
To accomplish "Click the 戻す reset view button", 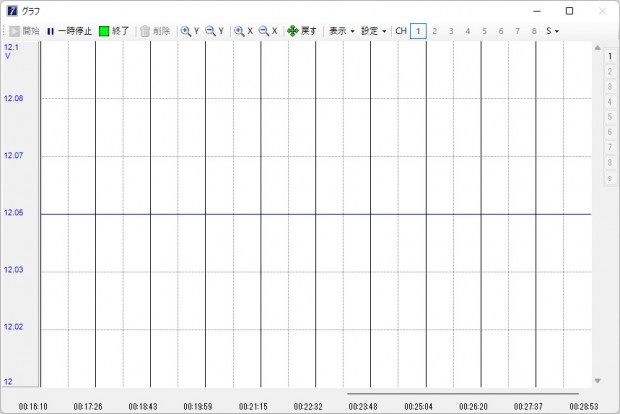I will tap(302, 31).
